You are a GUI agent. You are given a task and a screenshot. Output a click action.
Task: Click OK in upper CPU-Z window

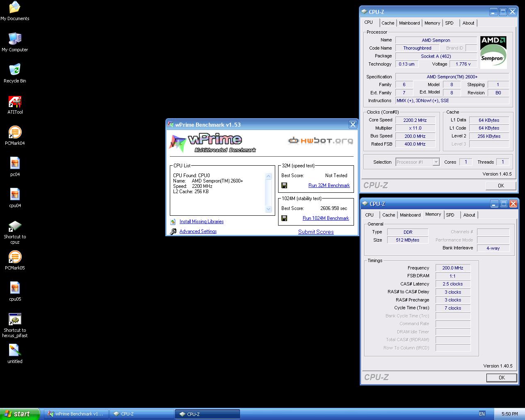[x=501, y=186]
